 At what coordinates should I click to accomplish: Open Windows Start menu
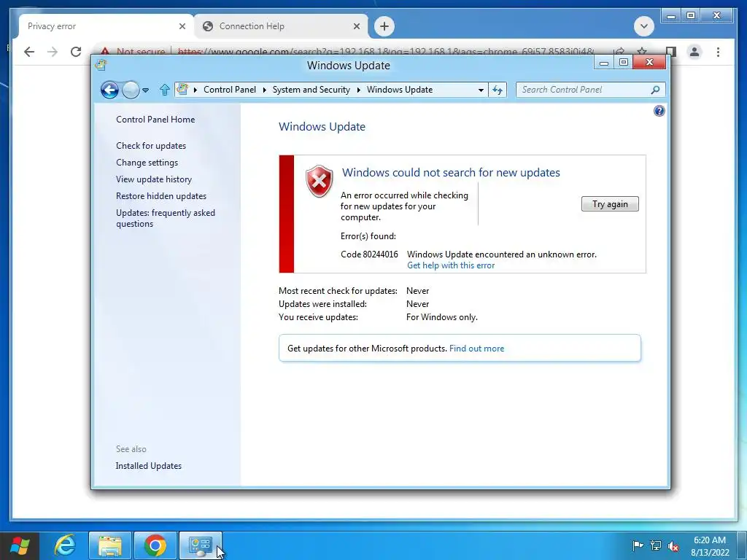point(19,545)
